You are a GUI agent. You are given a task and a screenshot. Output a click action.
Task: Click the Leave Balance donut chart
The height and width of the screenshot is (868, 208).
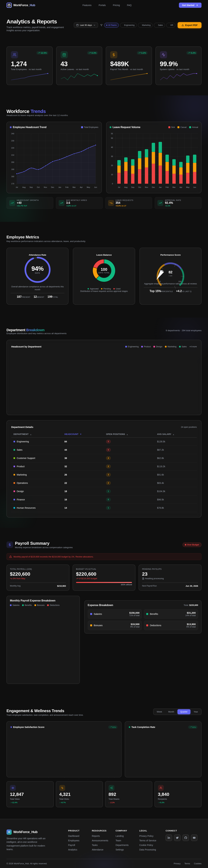[x=104, y=270]
